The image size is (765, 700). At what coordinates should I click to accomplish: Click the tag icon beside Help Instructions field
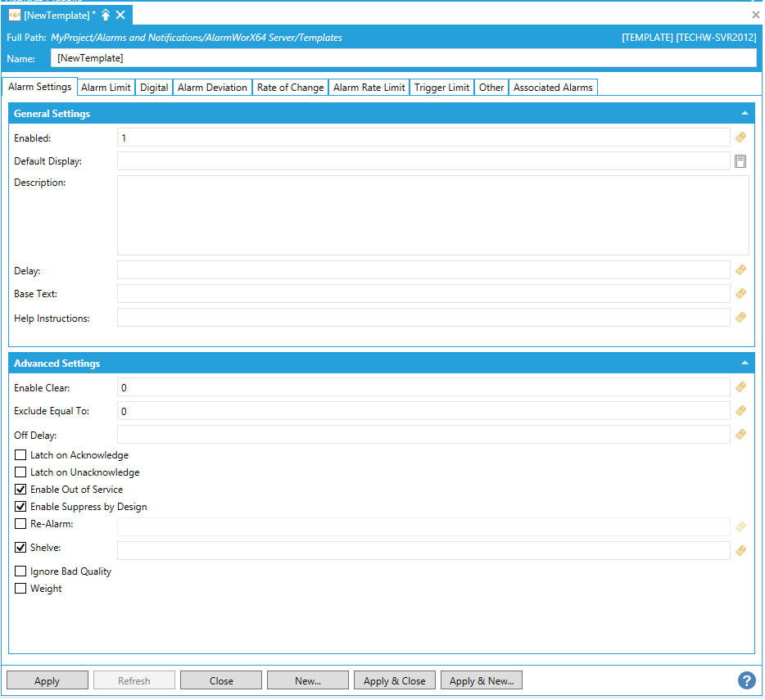[x=740, y=317]
